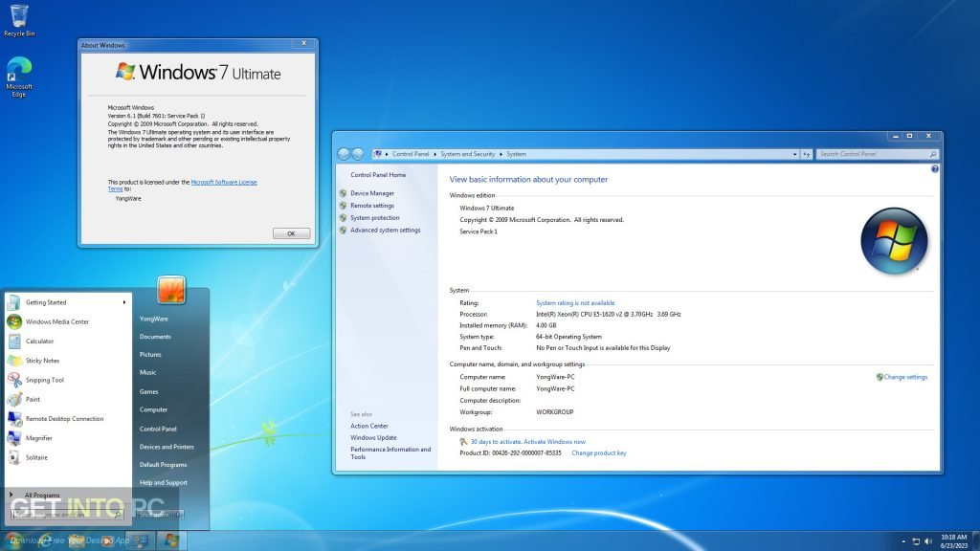This screenshot has height=551, width=980.
Task: Open the shutdown options arrow
Action: coord(176,514)
